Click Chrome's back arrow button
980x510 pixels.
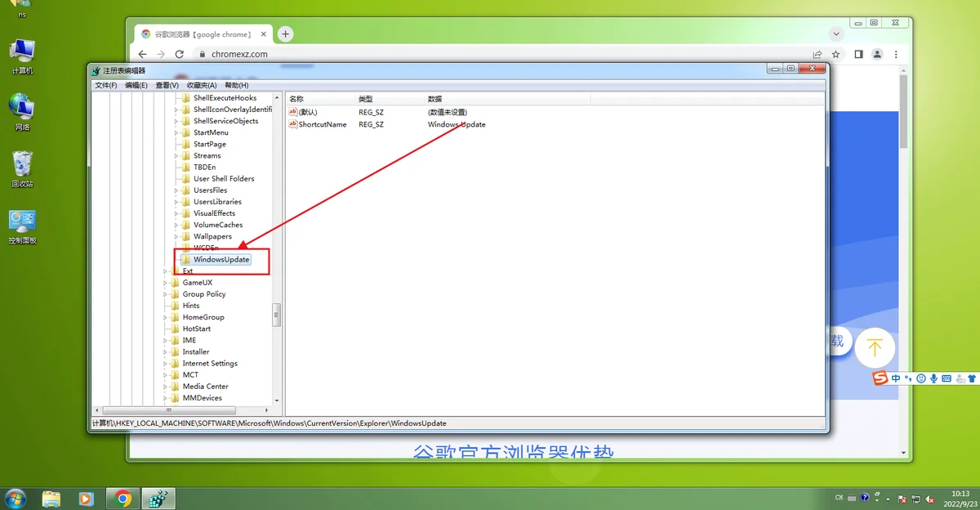pos(143,54)
